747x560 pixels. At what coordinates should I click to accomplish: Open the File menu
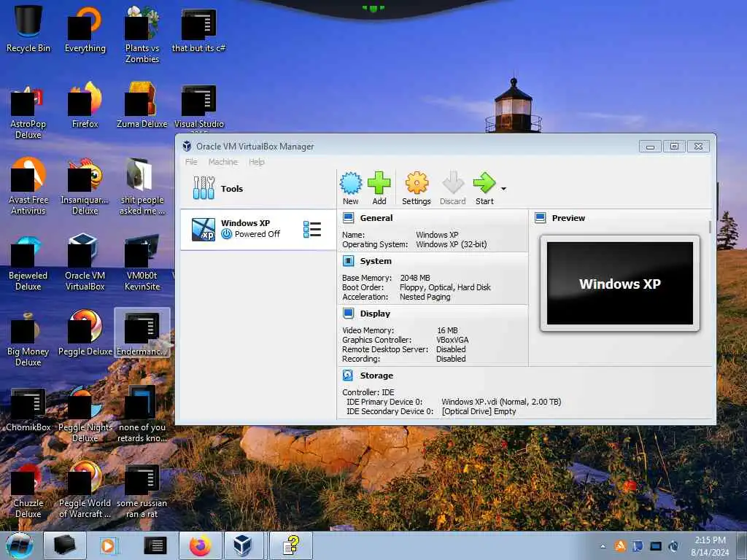tap(191, 162)
